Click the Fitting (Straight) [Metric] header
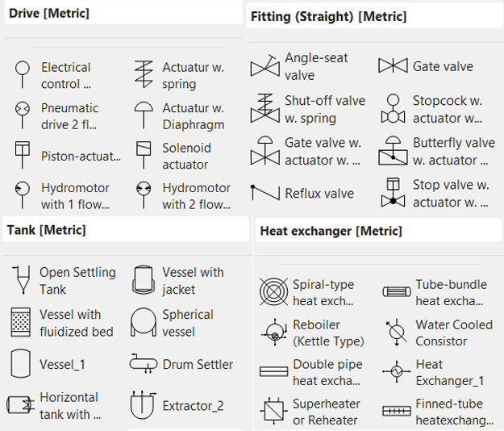 328,16
